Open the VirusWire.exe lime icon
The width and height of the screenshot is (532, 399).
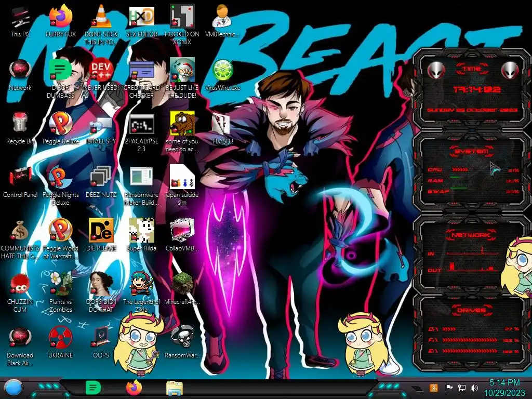tap(222, 70)
